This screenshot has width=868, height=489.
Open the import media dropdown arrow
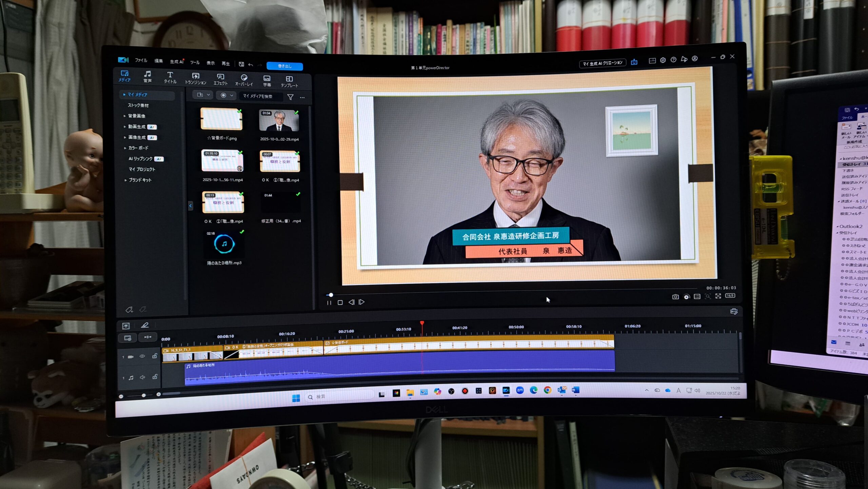pyautogui.click(x=209, y=95)
